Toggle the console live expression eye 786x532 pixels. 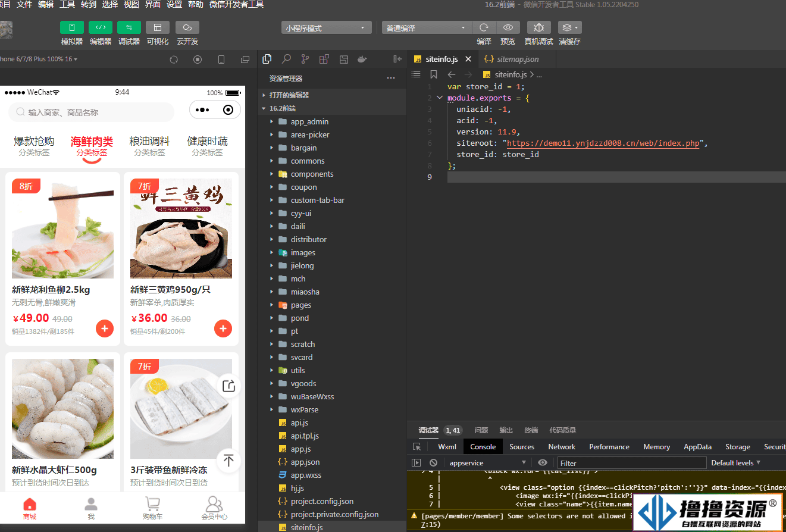[542, 462]
